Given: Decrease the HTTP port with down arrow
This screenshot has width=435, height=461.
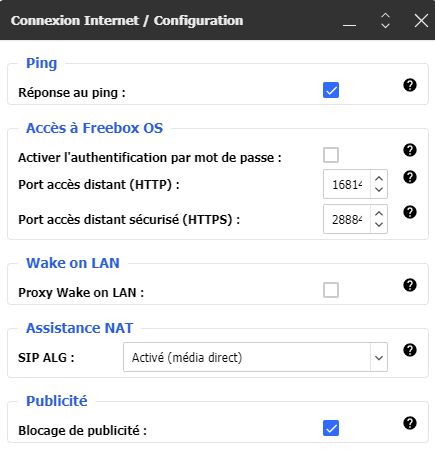Looking at the screenshot, I should click(x=379, y=190).
